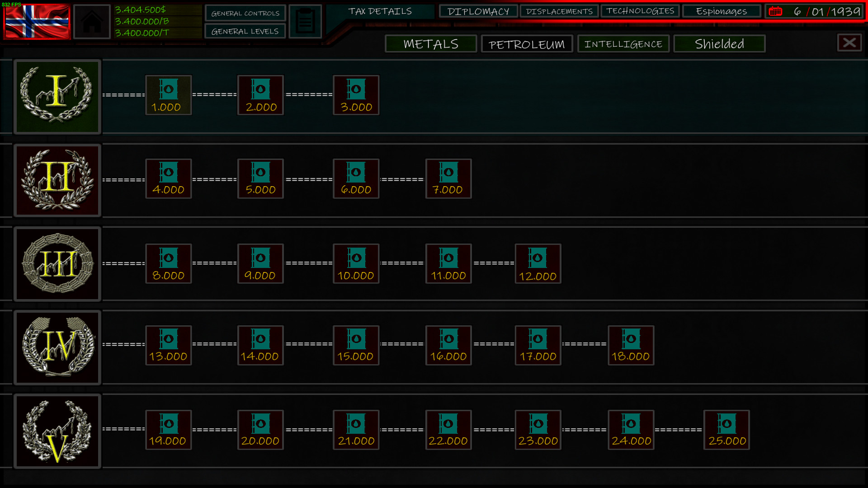Click the clipboard report icon
This screenshot has width=868, height=488.
point(305,21)
